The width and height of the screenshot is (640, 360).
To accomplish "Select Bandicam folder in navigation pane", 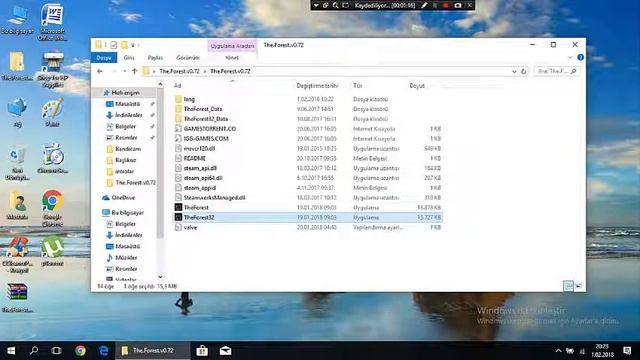I will [x=128, y=149].
